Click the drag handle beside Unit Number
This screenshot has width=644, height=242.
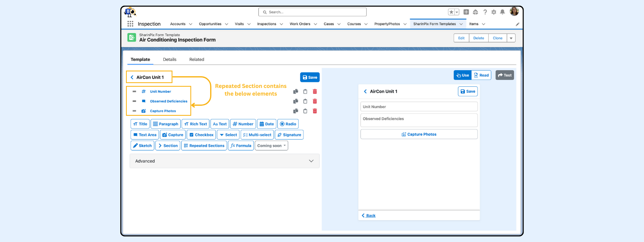pos(134,92)
